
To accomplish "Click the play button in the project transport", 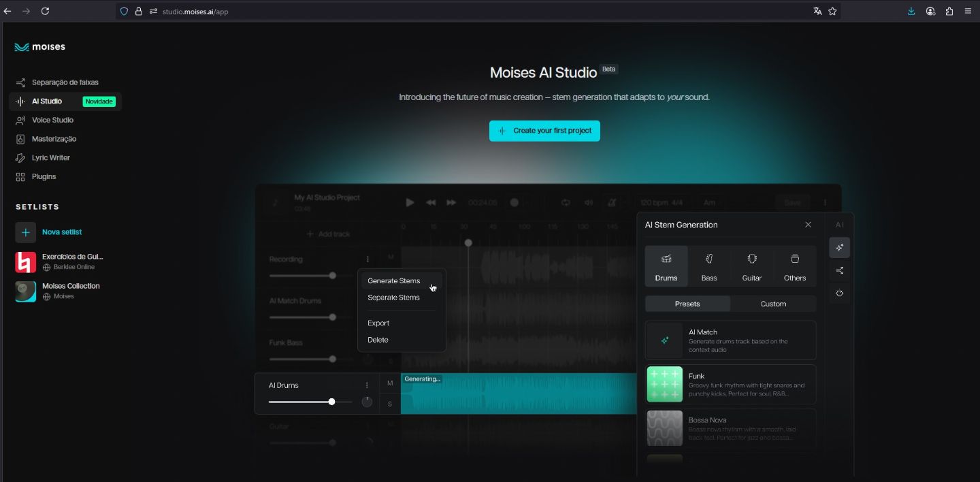I will 410,202.
